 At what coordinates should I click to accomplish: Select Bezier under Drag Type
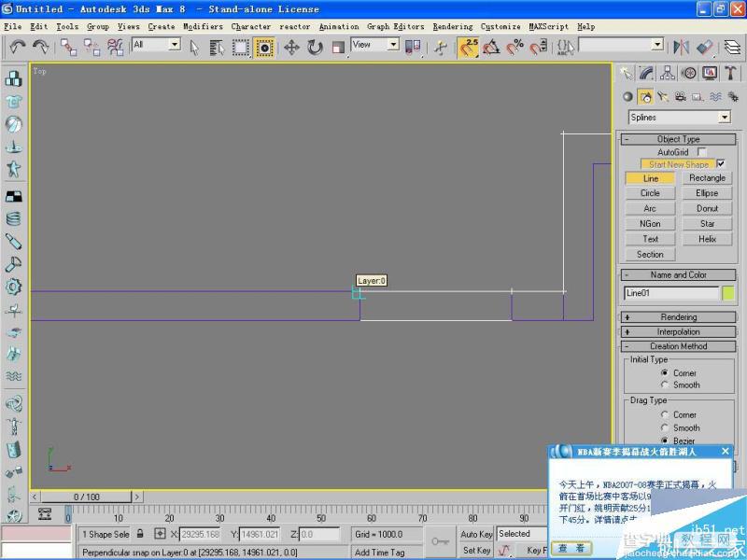(x=665, y=441)
